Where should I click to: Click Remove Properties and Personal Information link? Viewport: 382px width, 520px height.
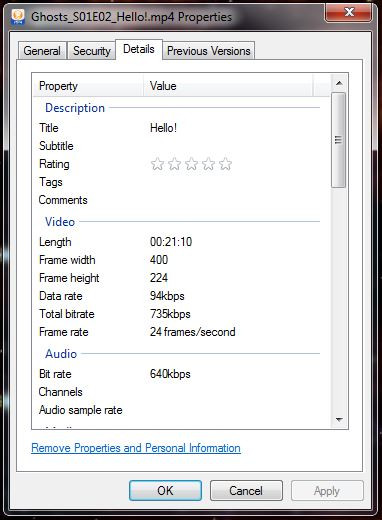tap(136, 448)
